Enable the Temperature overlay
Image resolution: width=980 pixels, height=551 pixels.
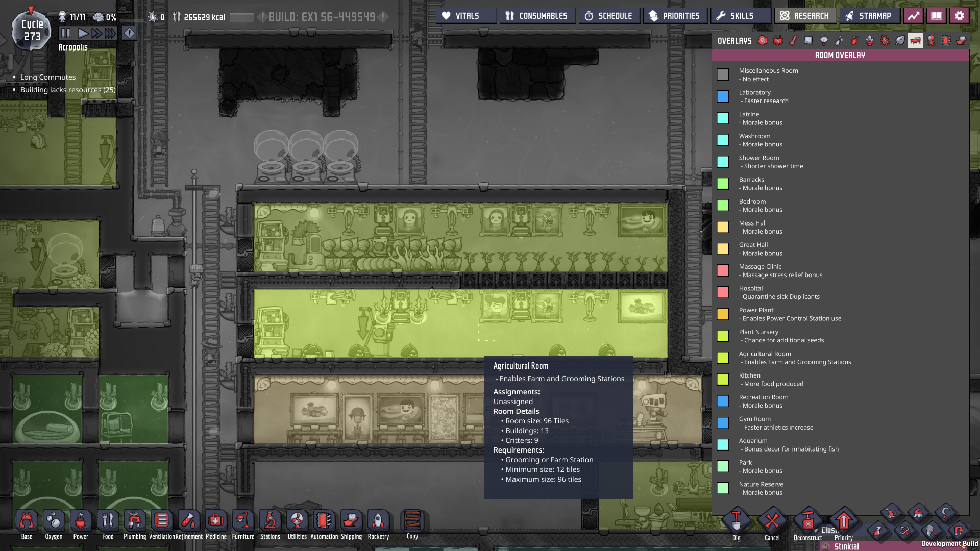click(x=793, y=41)
